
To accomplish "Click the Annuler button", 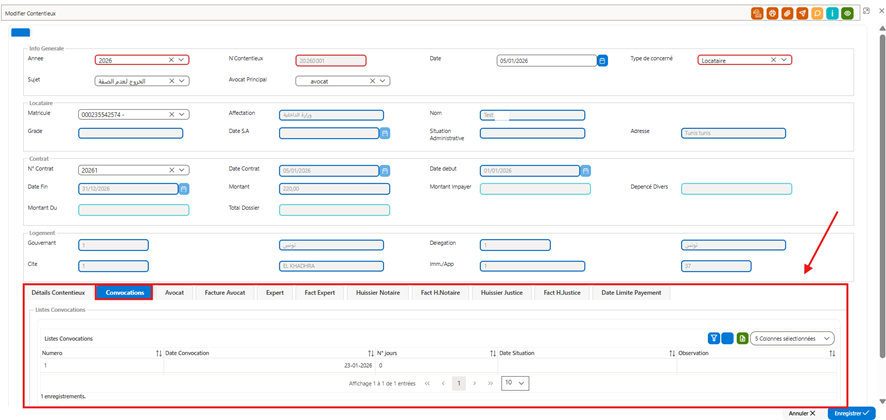I will pos(802,414).
